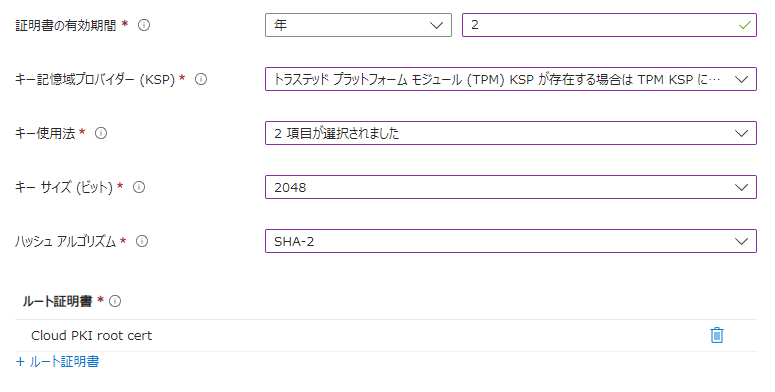Click the info icon next to キー使用法
775x392 pixels.
pyautogui.click(x=101, y=133)
